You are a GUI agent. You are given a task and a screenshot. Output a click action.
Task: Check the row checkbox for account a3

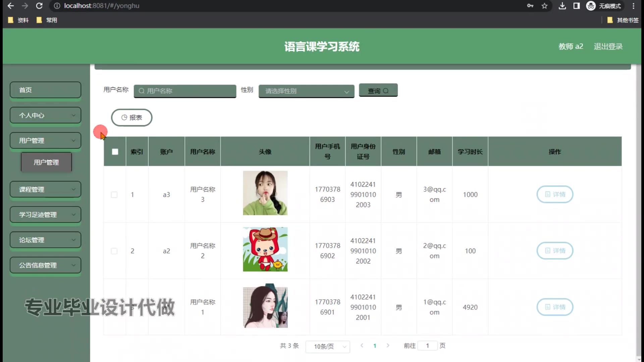pyautogui.click(x=114, y=195)
